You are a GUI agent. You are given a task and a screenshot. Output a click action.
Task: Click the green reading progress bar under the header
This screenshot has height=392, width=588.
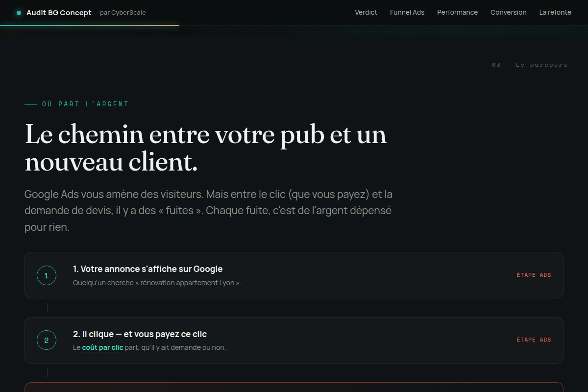pos(89,25)
